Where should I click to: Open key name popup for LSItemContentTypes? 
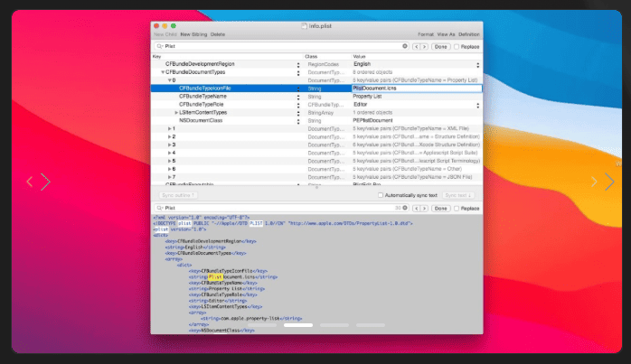(298, 113)
